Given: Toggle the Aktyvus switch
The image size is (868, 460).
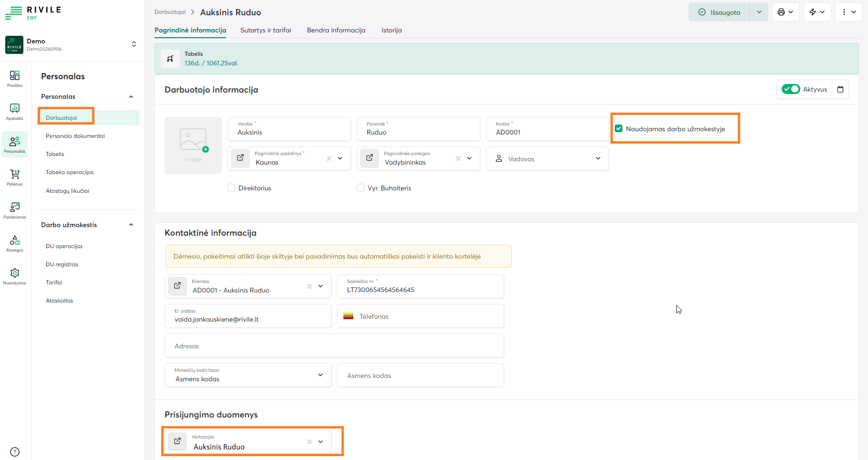Looking at the screenshot, I should pyautogui.click(x=791, y=89).
